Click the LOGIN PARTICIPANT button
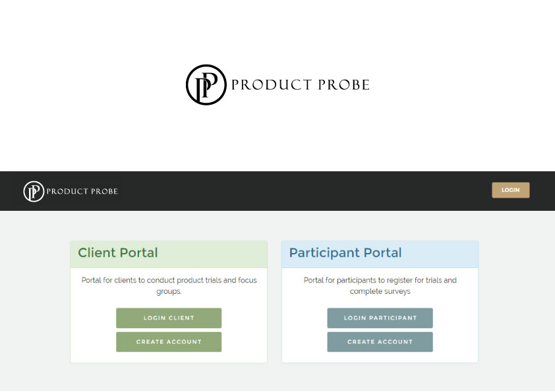 point(380,318)
